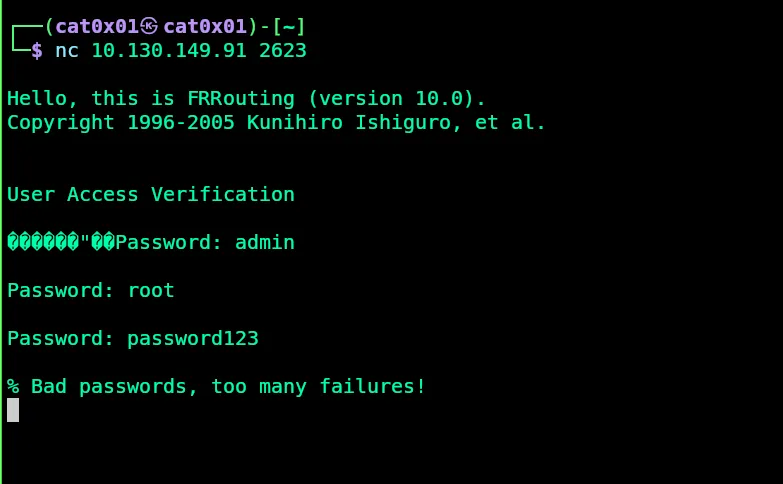The image size is (783, 484).
Task: Click the entered password root
Action: 151,290
